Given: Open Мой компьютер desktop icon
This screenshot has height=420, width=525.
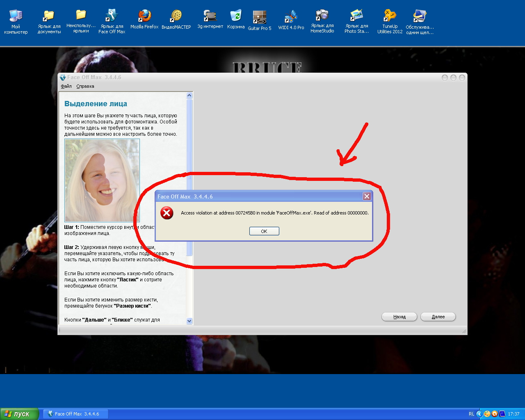Looking at the screenshot, I should pyautogui.click(x=16, y=21).
